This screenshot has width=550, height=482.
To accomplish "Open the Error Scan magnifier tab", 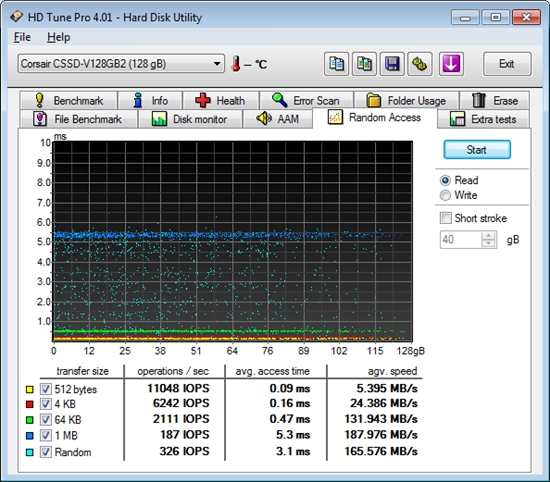I will tap(307, 101).
